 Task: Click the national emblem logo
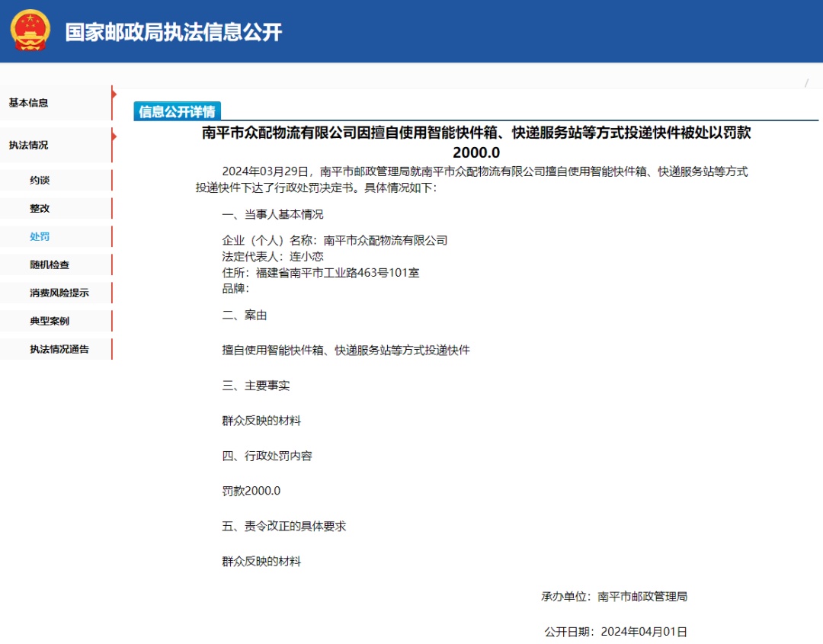click(x=30, y=30)
